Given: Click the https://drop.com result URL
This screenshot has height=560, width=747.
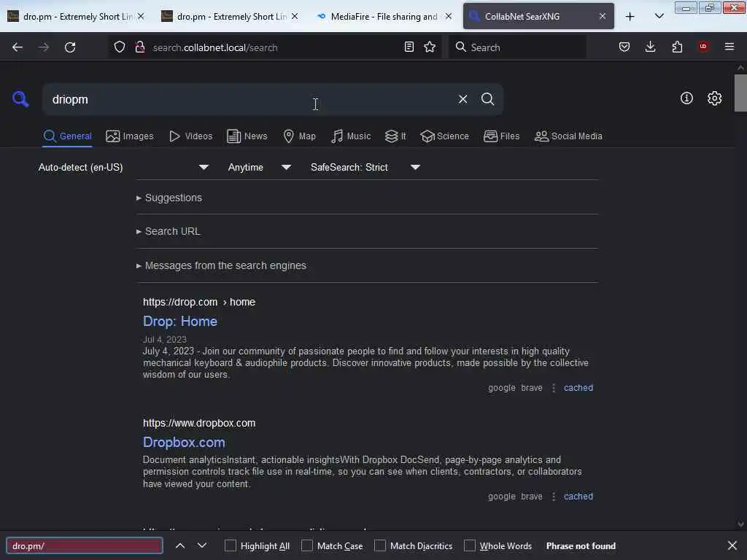Looking at the screenshot, I should pyautogui.click(x=199, y=303).
